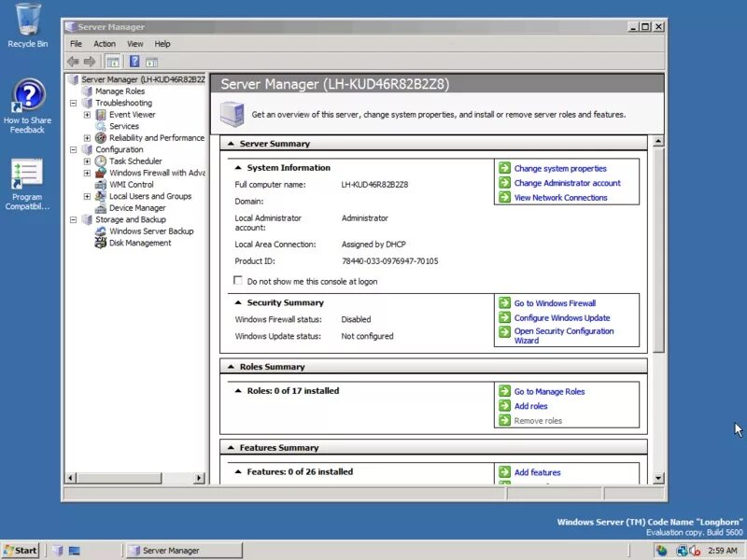Screen dimensions: 747x560
Task: Open the View menu
Action: point(135,43)
